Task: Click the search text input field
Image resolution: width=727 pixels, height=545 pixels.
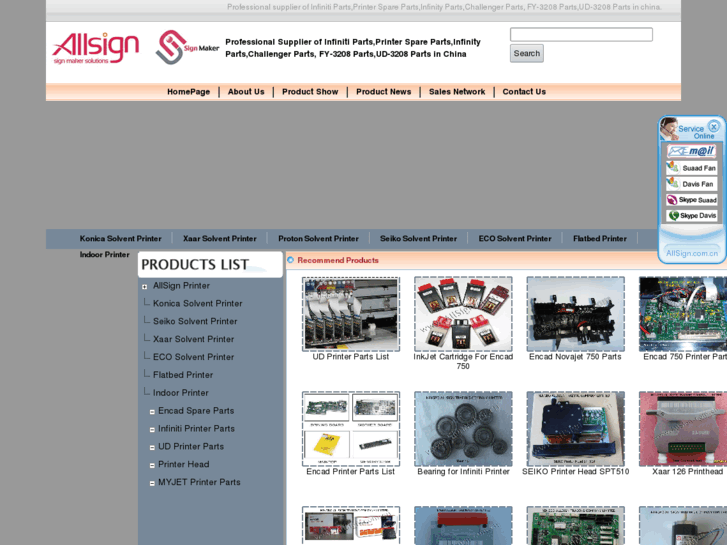Action: [581, 35]
